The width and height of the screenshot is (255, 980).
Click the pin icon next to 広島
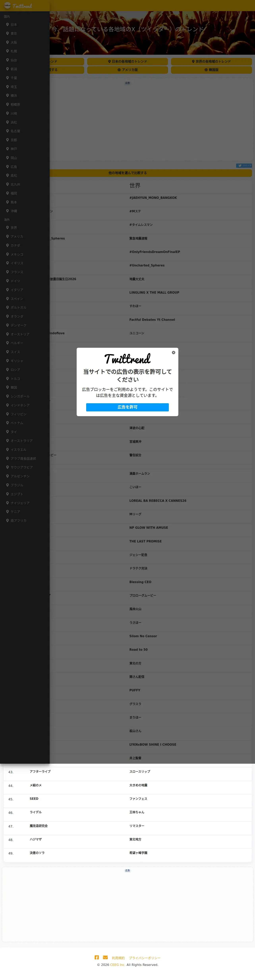pyautogui.click(x=7, y=167)
